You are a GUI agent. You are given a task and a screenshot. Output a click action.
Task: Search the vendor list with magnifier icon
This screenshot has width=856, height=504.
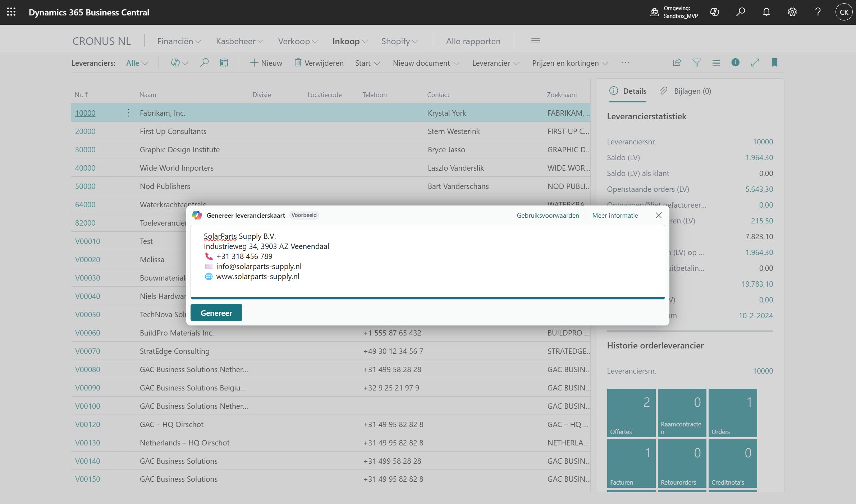coord(204,63)
